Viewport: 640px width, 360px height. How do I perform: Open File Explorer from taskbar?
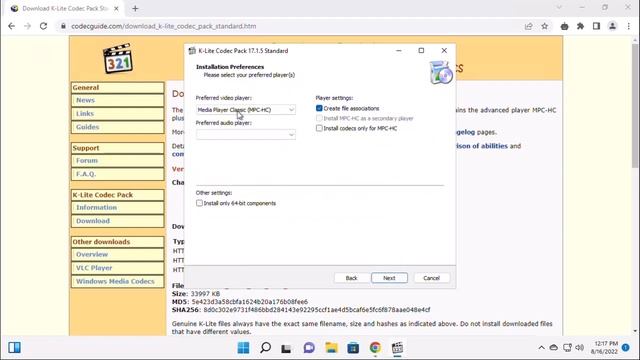pos(331,348)
